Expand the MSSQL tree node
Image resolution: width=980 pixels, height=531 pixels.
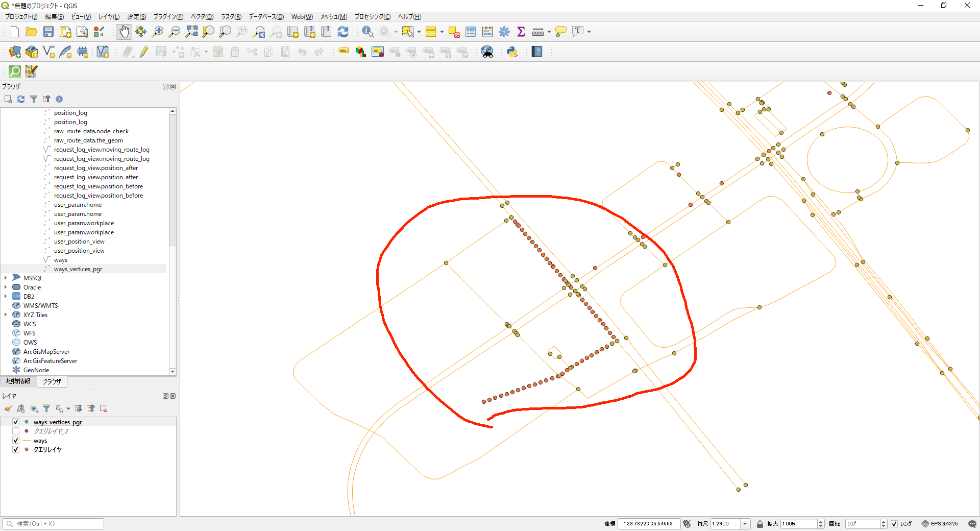click(x=6, y=278)
